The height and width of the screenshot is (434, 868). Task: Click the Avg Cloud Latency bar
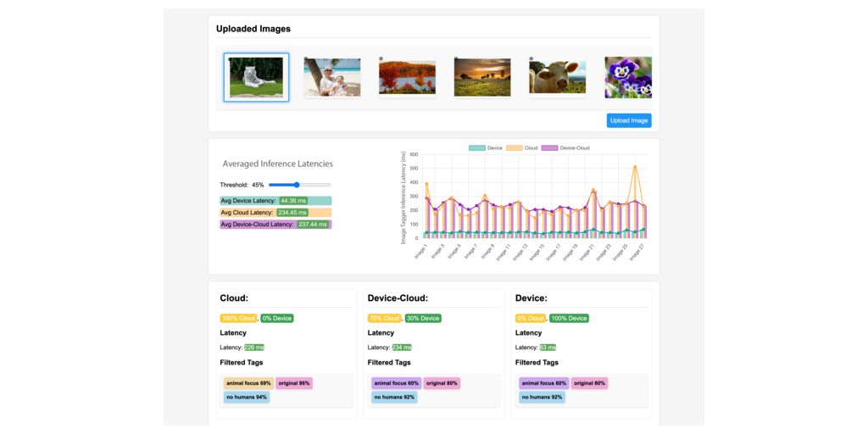coord(275,212)
